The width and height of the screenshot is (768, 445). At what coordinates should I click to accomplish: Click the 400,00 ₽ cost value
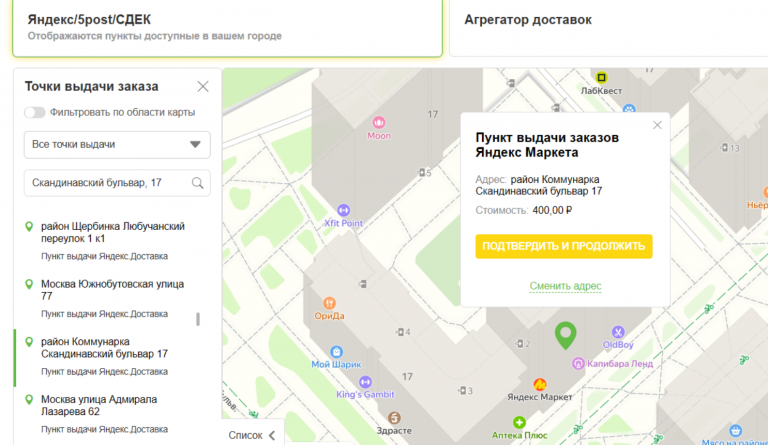[x=552, y=211]
